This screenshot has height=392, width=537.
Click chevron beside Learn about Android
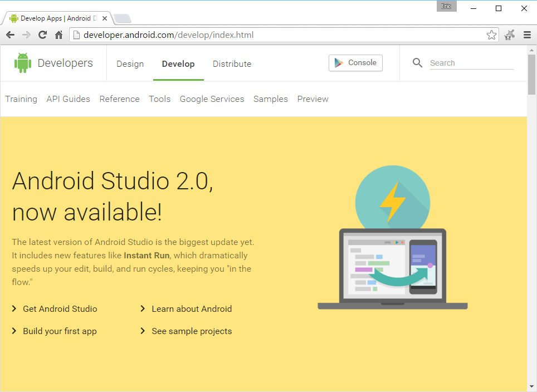point(143,308)
